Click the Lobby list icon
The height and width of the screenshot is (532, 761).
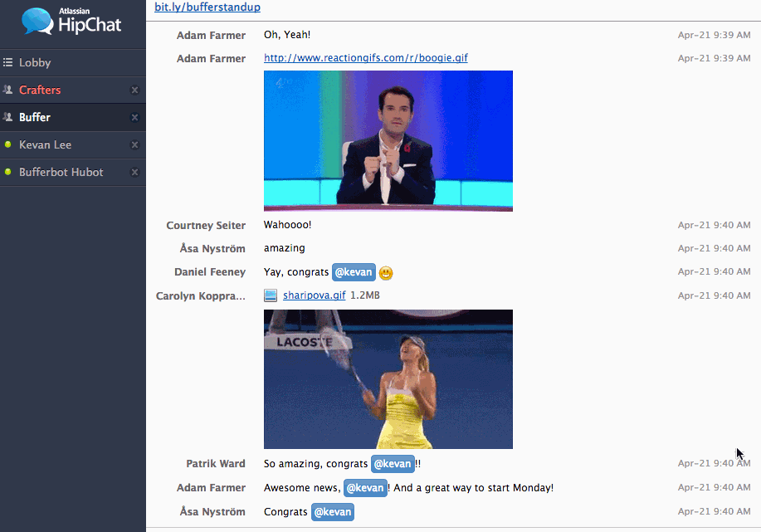(7, 62)
